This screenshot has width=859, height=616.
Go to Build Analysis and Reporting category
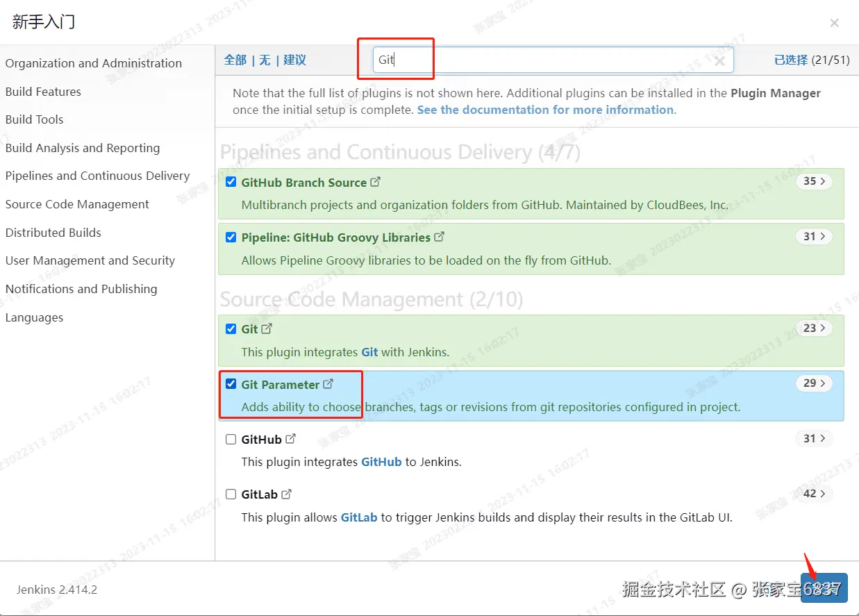83,148
